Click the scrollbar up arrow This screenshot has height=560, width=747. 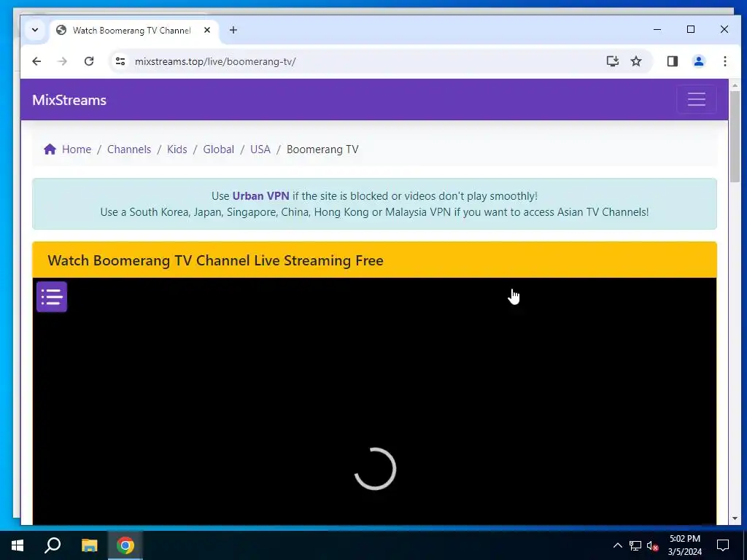point(735,85)
